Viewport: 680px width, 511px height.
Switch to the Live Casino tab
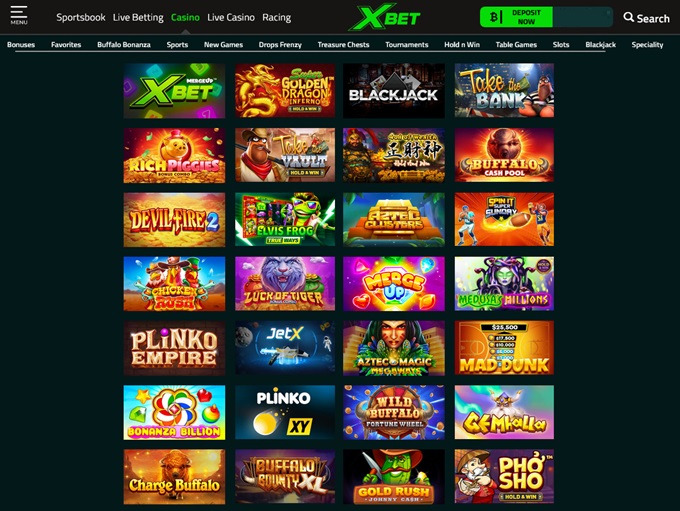point(231,17)
